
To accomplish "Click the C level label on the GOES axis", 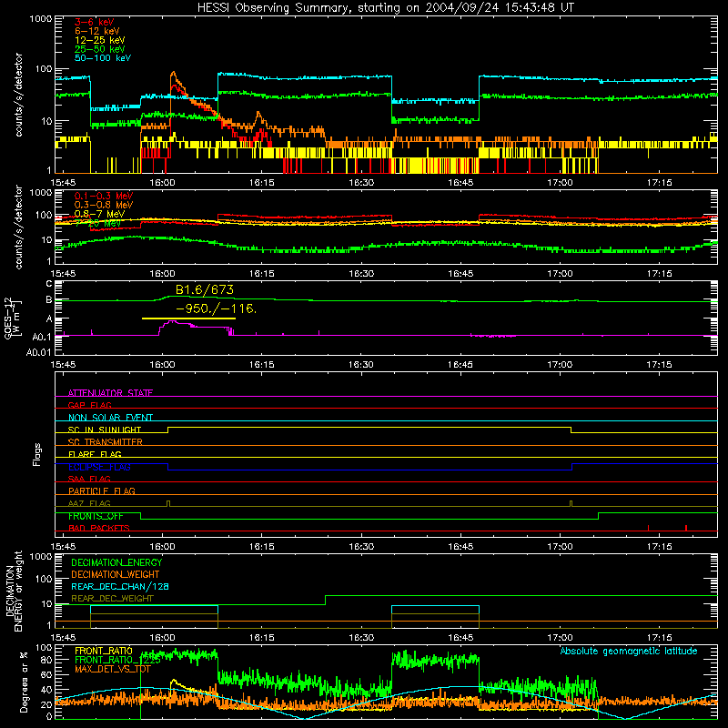I will (x=49, y=284).
